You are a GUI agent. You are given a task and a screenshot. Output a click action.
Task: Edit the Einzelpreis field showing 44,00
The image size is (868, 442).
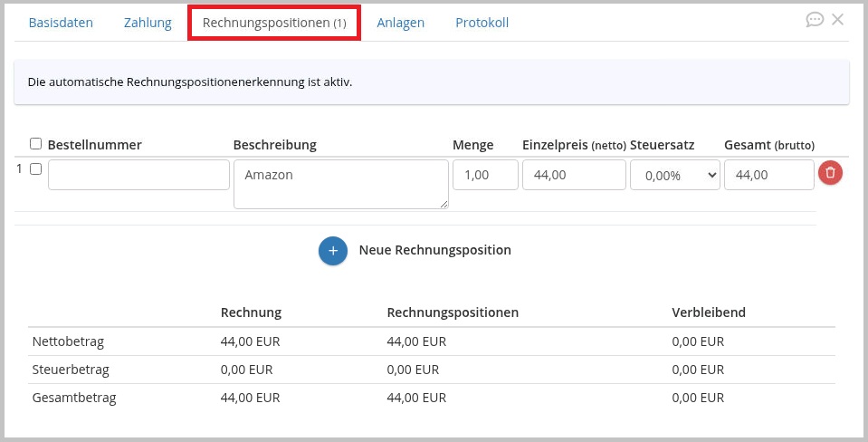[x=574, y=175]
